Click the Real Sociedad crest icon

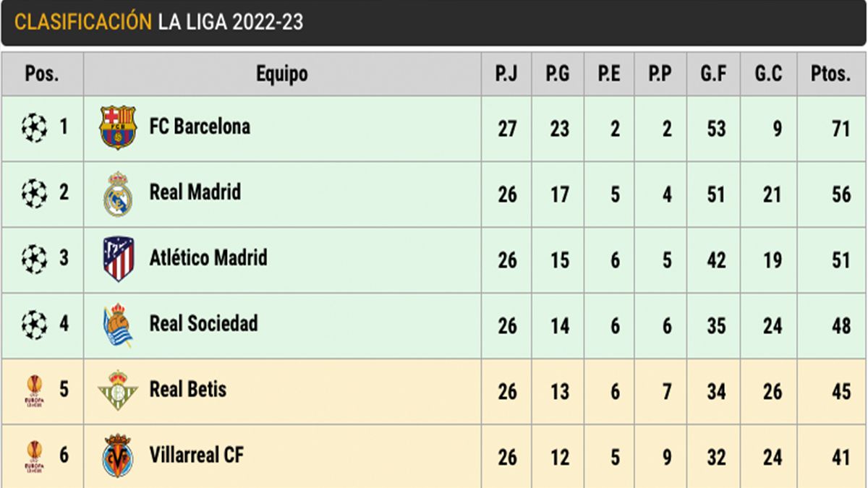118,325
